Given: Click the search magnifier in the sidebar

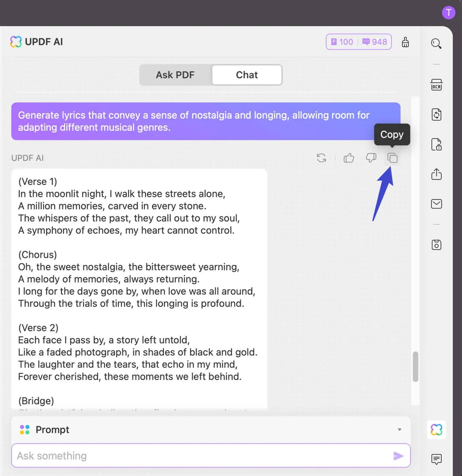Looking at the screenshot, I should click(436, 43).
